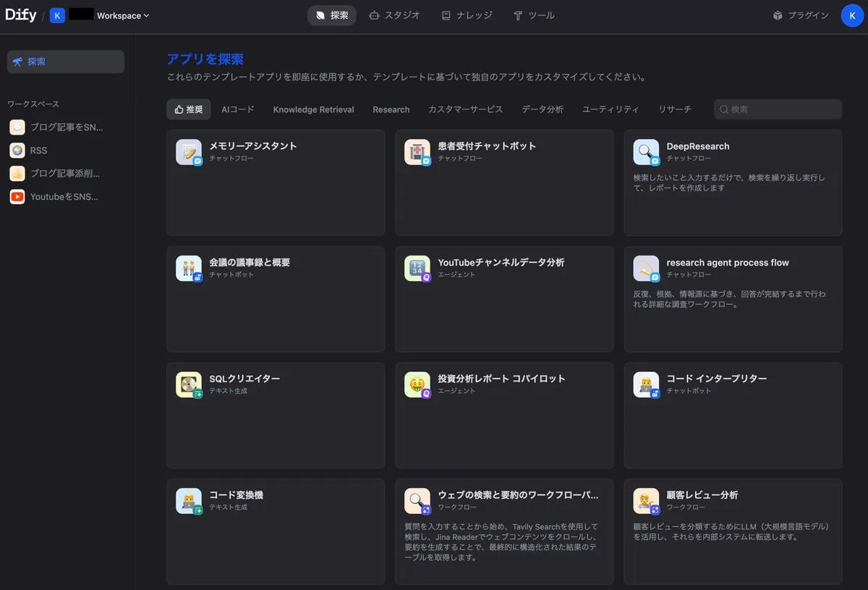Click the メモリーアシスタント app icon
The height and width of the screenshot is (590, 868).
tap(189, 152)
